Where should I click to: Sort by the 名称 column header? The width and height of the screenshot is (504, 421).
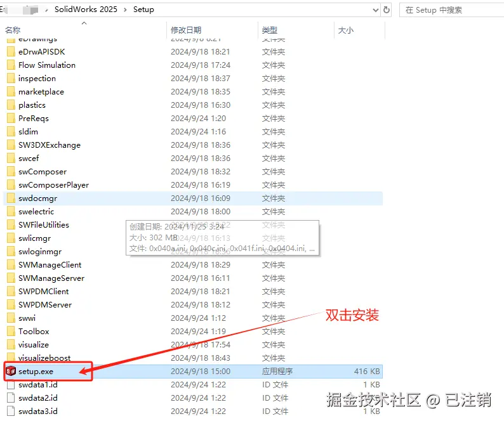(13, 30)
